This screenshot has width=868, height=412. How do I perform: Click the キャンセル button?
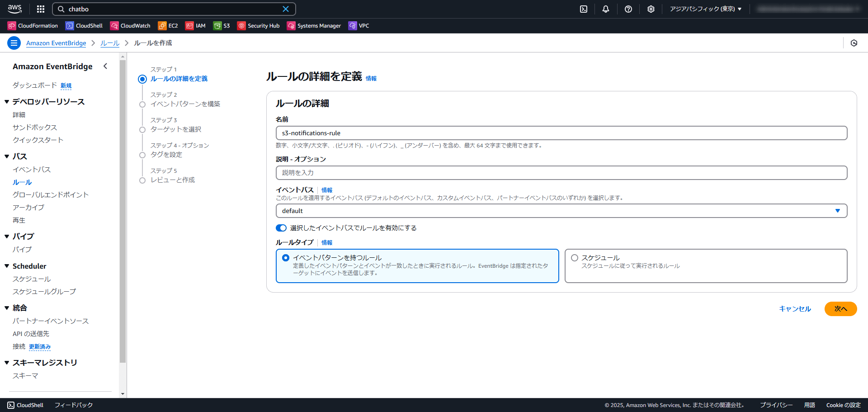pos(795,309)
